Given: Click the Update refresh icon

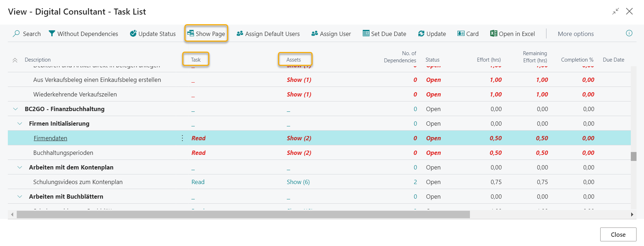Looking at the screenshot, I should pyautogui.click(x=421, y=33).
